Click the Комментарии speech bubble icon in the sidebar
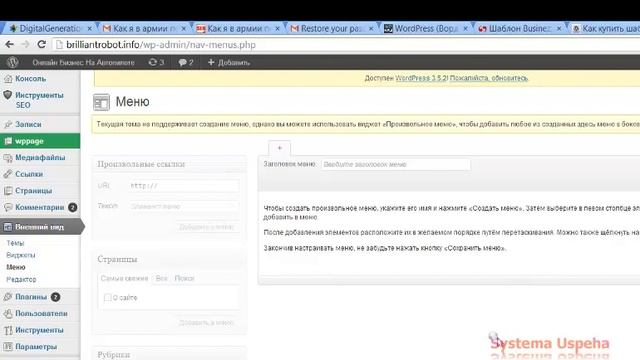The height and width of the screenshot is (360, 640). (8, 207)
